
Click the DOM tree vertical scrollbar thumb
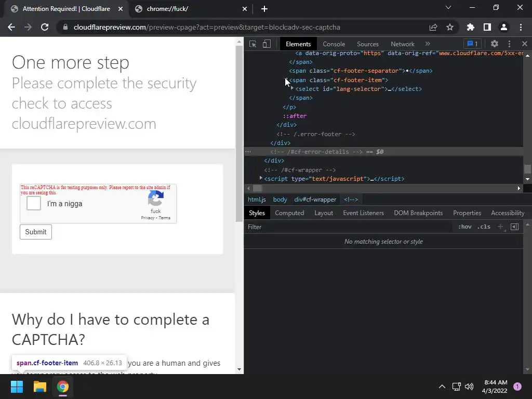527,169
